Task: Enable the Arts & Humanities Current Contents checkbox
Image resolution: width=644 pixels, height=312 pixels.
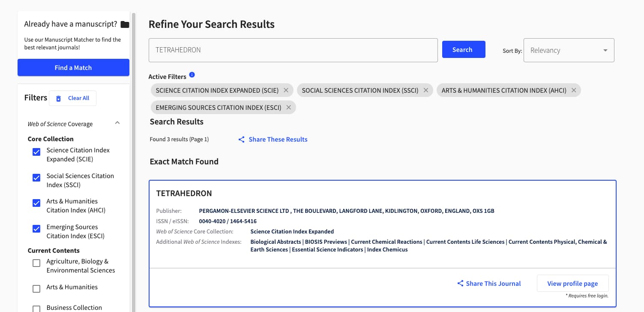Action: click(36, 289)
